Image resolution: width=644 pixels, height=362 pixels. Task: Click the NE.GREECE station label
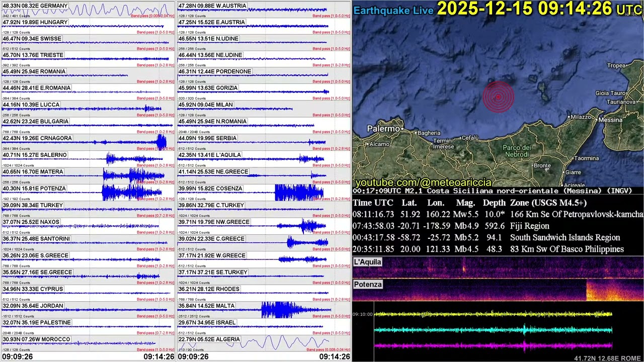[x=213, y=172]
